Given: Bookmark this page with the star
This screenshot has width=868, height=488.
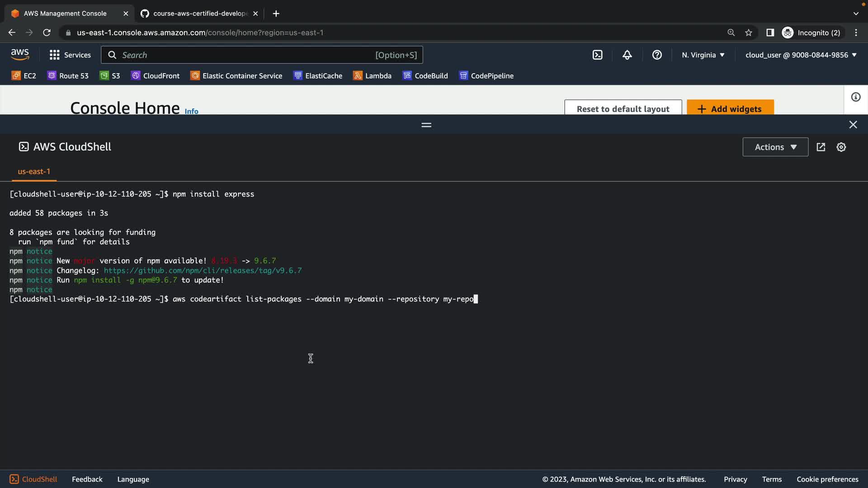Looking at the screenshot, I should [x=749, y=33].
